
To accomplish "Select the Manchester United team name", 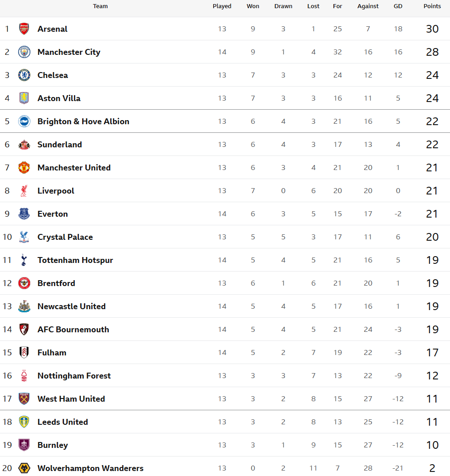I will pos(74,168).
